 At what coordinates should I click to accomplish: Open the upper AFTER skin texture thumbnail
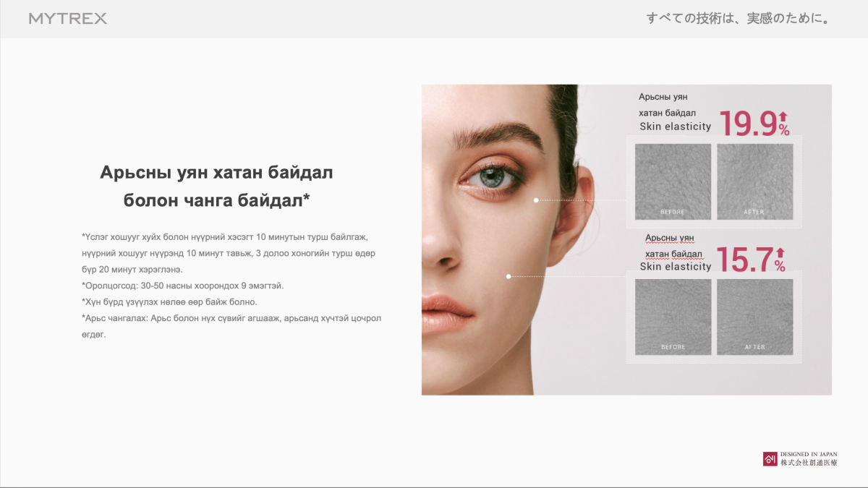754,181
